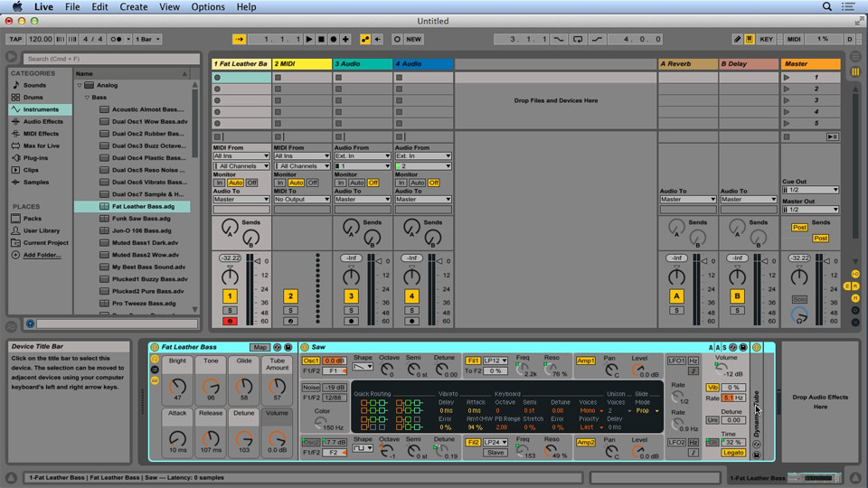Viewport: 868px width, 488px height.
Task: Solo track 1 Fat Leather Bass
Action: [x=230, y=310]
